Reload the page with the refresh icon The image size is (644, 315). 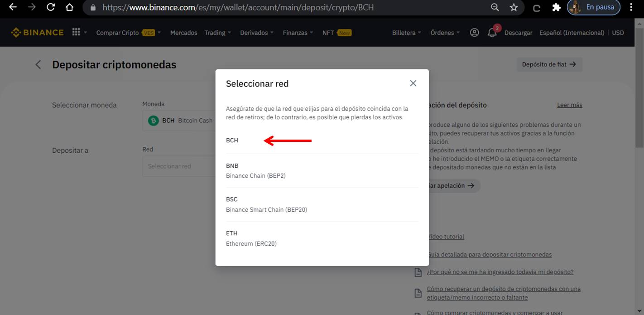(x=51, y=7)
